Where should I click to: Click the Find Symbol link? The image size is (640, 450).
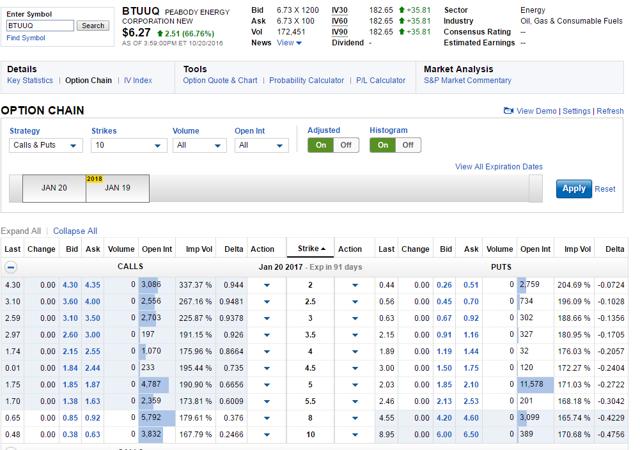coord(26,38)
